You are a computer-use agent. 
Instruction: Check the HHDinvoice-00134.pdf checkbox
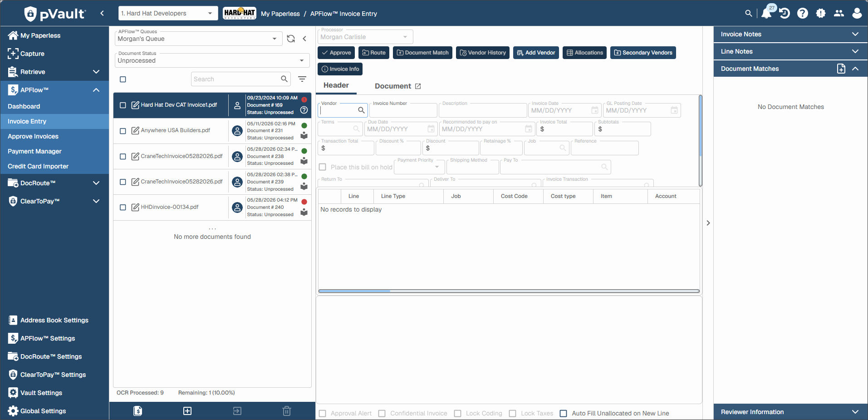click(x=123, y=208)
